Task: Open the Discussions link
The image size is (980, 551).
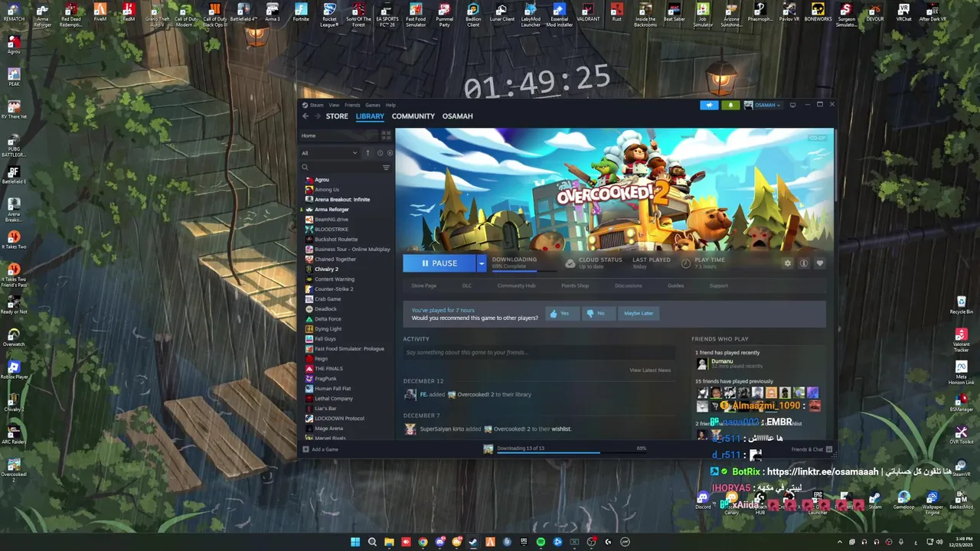Action: click(x=629, y=285)
